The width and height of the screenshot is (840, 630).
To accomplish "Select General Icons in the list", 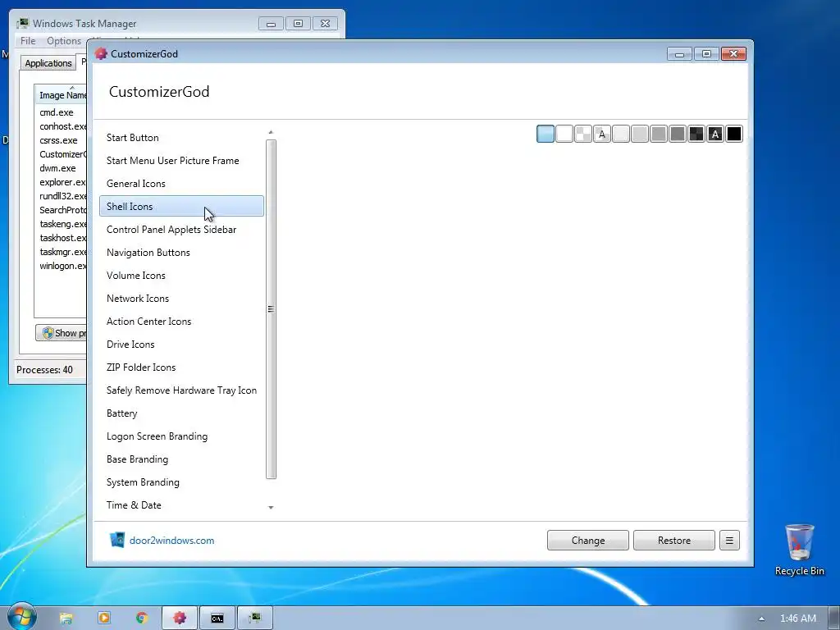I will pyautogui.click(x=181, y=184).
